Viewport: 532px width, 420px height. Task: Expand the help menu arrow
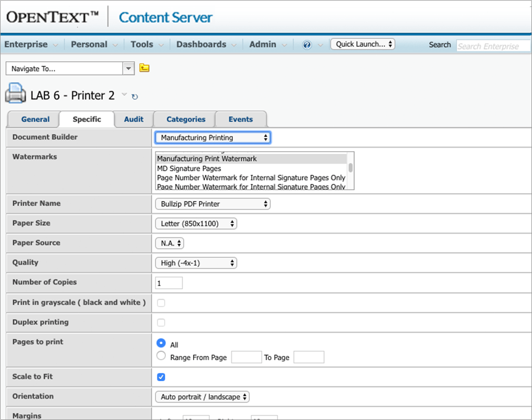click(320, 45)
